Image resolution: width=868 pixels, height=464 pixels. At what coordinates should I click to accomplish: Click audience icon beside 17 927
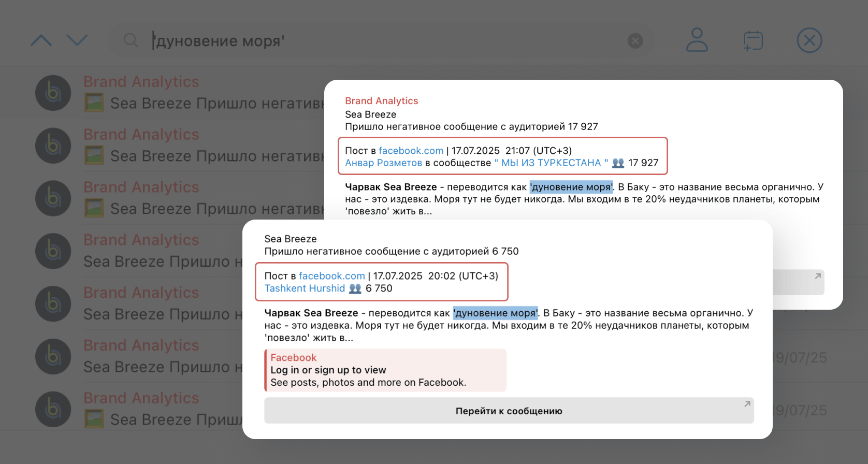pos(618,163)
